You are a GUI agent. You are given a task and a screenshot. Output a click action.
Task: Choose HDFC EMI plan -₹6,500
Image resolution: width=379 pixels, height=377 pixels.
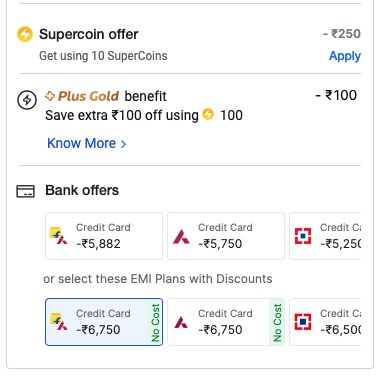pyautogui.click(x=325, y=322)
